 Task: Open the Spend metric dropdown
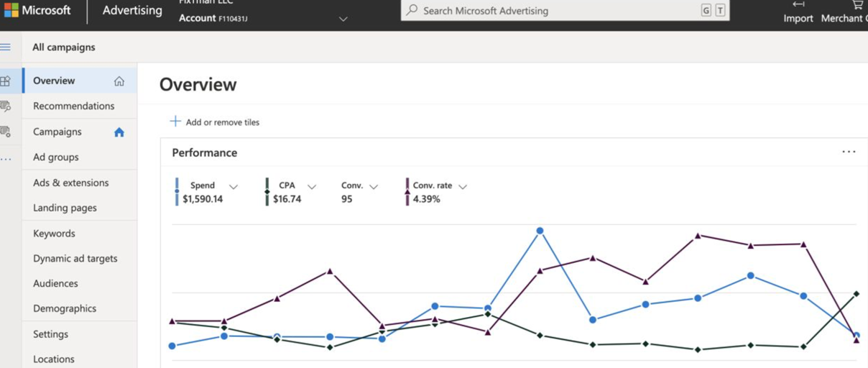click(x=234, y=187)
